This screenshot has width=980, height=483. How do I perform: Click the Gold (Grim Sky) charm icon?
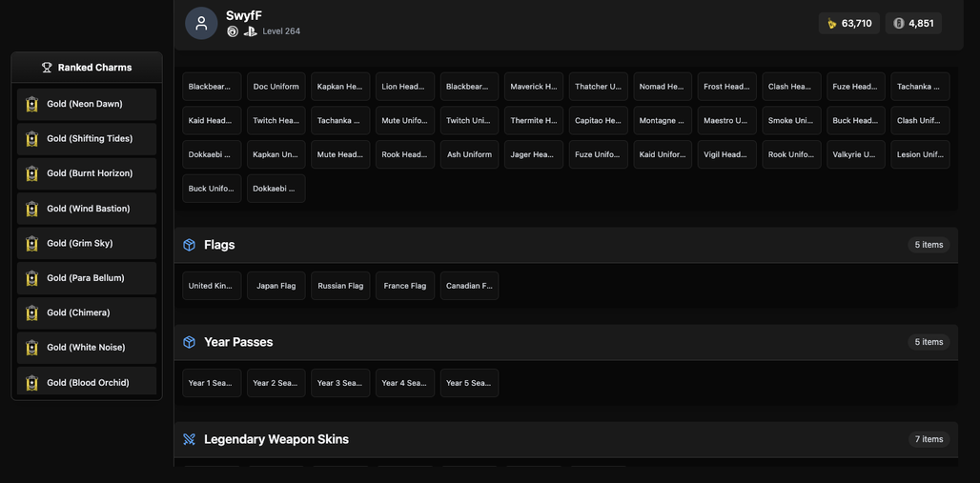31,243
